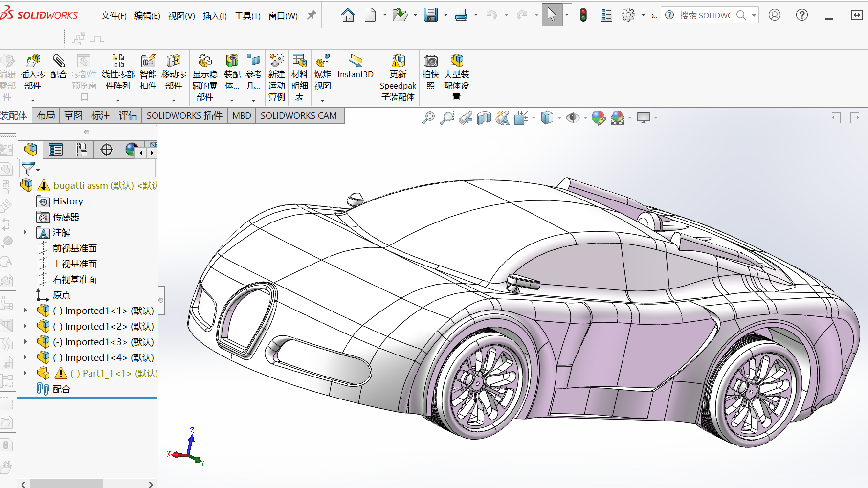Open Linear Component Pattern tool
This screenshot has width=868, height=488.
[x=118, y=72]
